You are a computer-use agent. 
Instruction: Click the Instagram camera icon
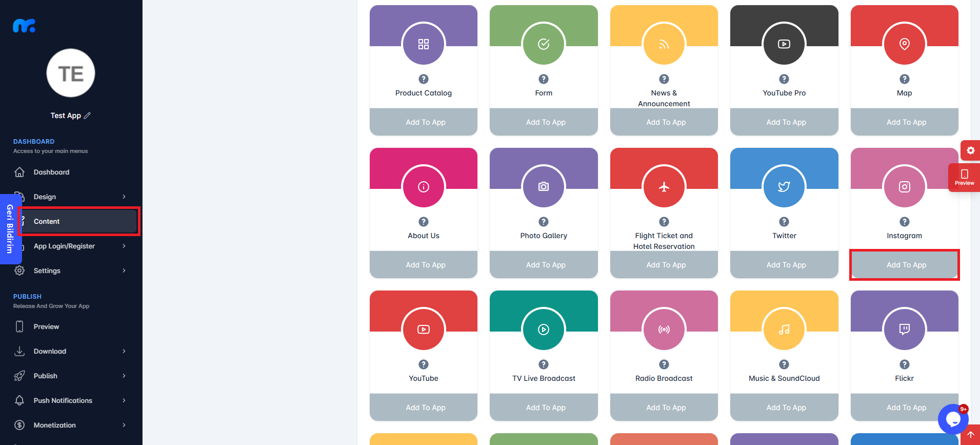[x=904, y=187]
